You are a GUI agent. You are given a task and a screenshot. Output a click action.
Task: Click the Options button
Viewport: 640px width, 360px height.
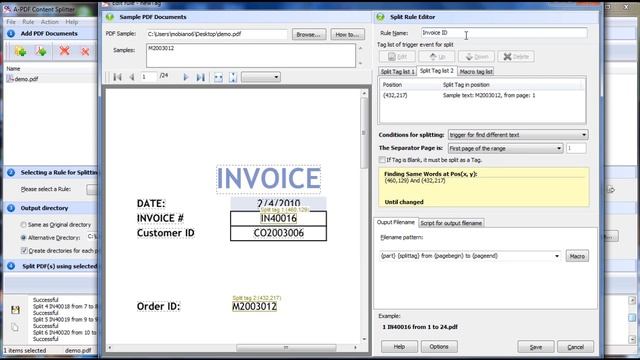coord(439,347)
